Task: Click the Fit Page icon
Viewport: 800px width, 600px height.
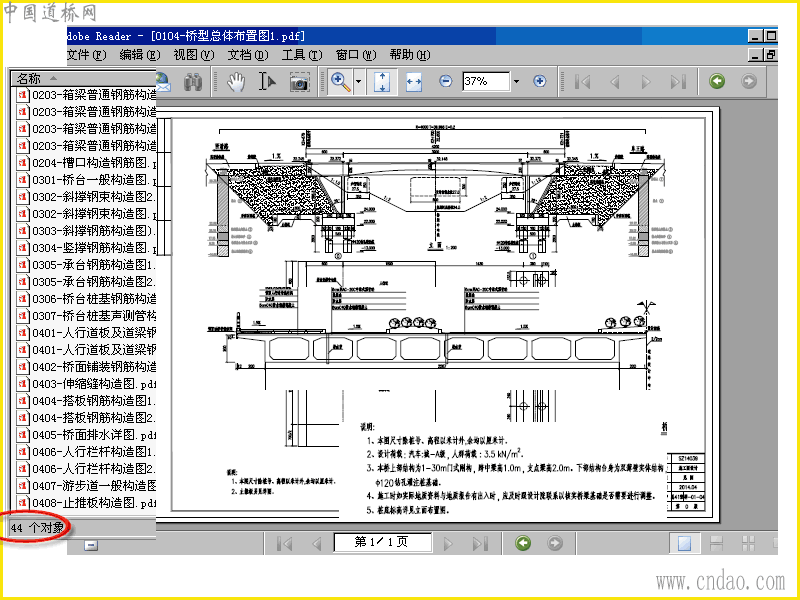Action: pos(382,82)
